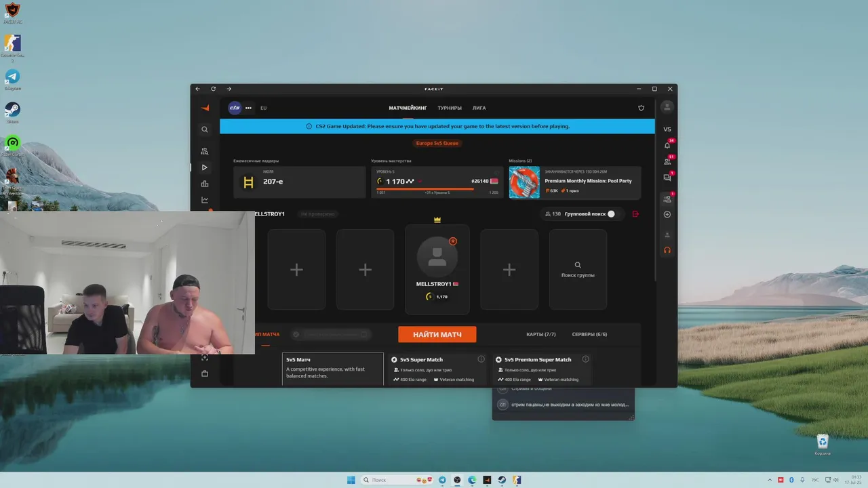Viewport: 868px width, 488px height.
Task: Click the Elo progress bar toward level 6
Action: pos(437,189)
